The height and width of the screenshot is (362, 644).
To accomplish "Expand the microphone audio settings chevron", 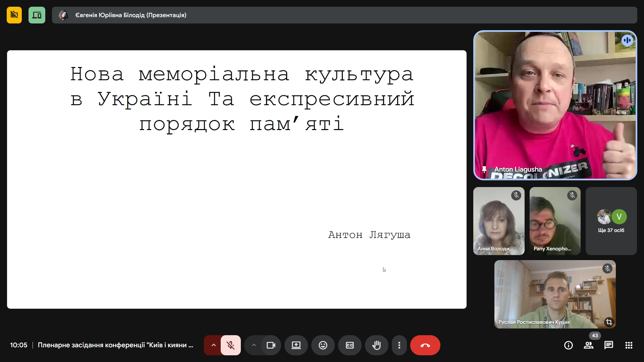I will pos(213,345).
